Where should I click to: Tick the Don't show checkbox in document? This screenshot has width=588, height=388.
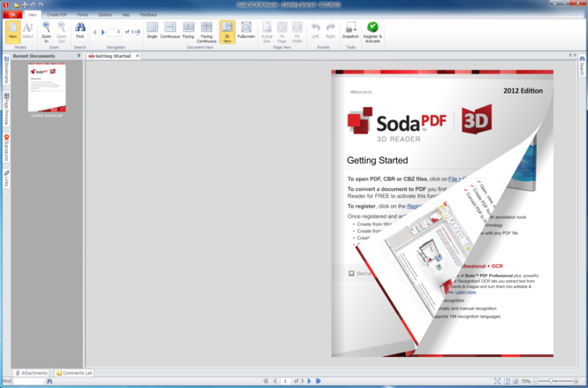[351, 273]
